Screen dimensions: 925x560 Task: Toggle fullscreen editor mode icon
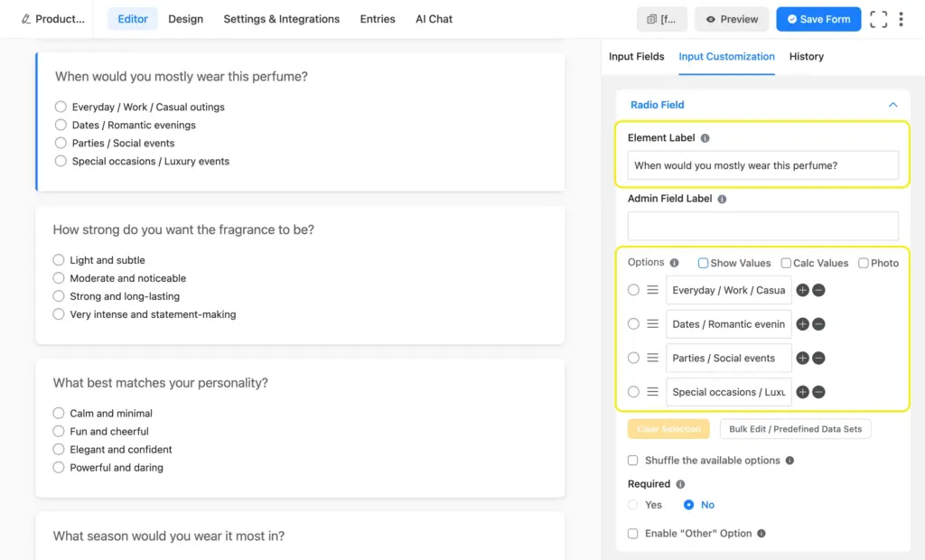coord(878,19)
